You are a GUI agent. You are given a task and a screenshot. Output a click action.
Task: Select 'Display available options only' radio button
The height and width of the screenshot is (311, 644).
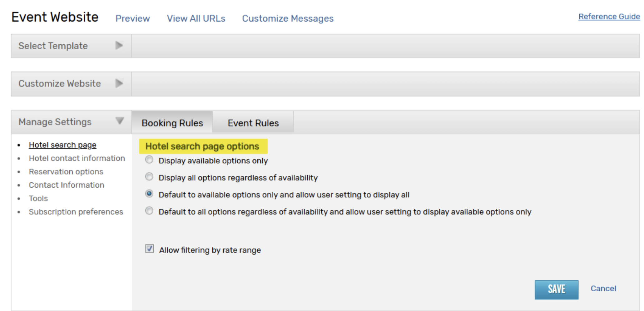coord(149,160)
